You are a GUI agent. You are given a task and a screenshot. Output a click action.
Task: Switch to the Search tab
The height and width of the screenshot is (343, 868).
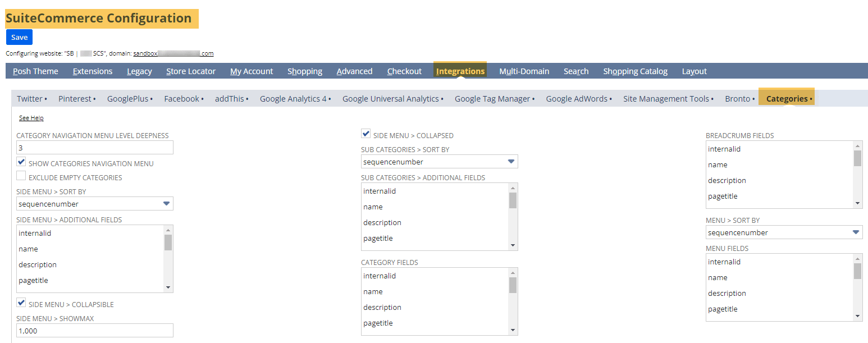point(576,71)
